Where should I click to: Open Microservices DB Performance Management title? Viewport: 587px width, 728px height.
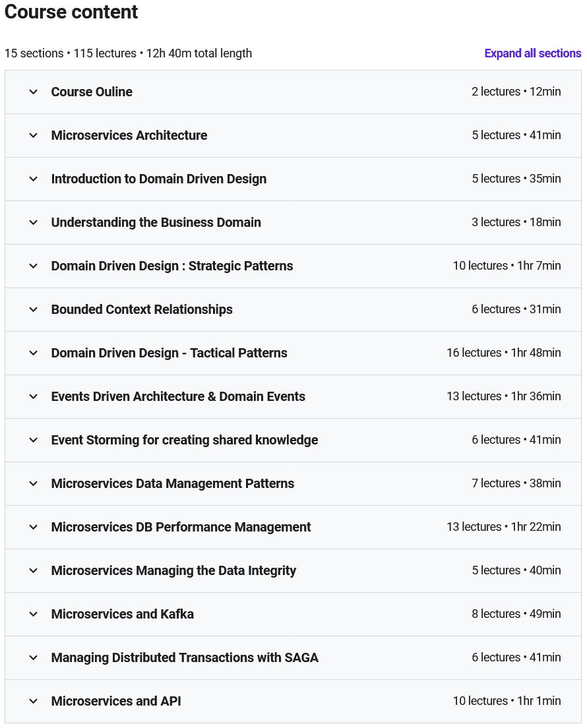point(181,527)
